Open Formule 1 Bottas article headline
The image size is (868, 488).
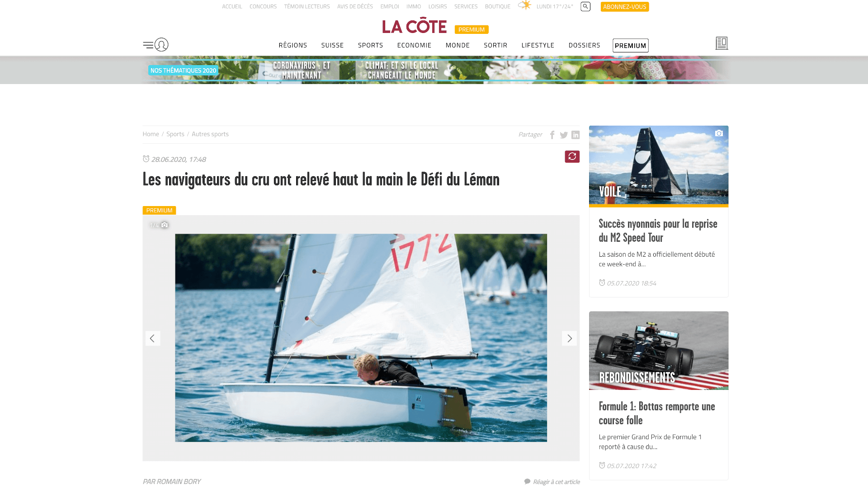pos(657,413)
